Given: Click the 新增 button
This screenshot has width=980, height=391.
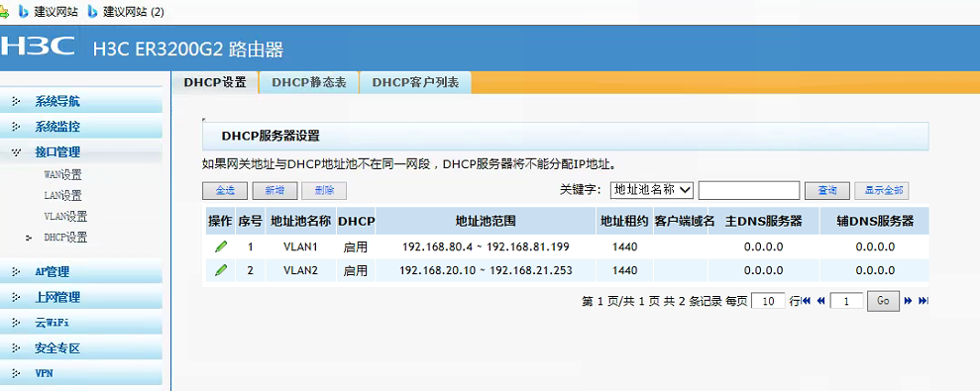Looking at the screenshot, I should pos(274,190).
